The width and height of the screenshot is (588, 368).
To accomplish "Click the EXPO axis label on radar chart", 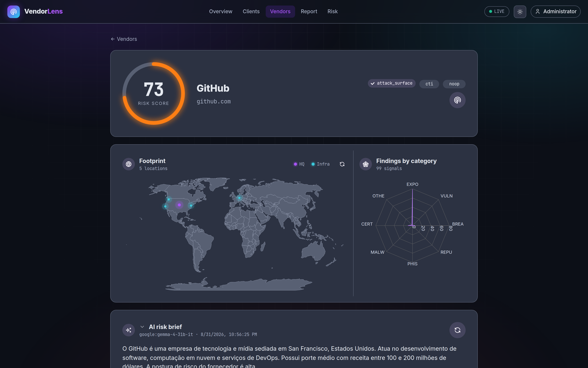I will coord(412,184).
